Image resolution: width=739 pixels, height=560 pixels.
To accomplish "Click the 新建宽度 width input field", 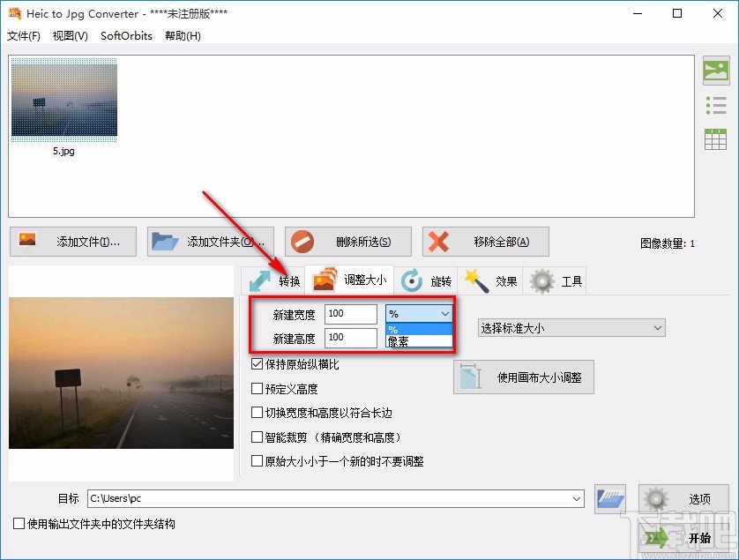I will pos(350,313).
